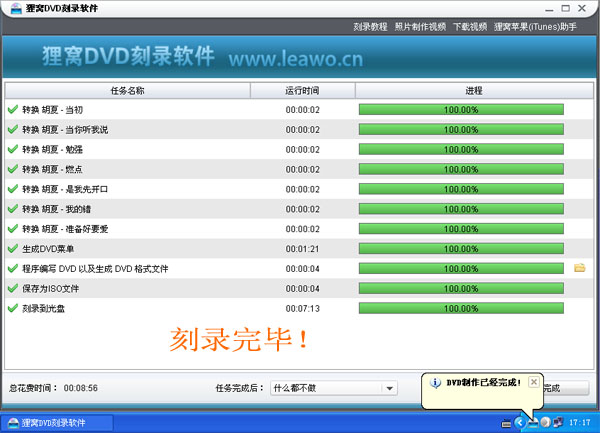Click the 00:01:21 run time value
This screenshot has height=433, width=600.
(302, 249)
